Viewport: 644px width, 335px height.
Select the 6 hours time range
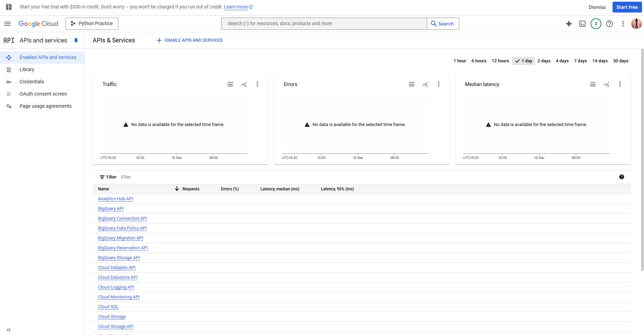pyautogui.click(x=479, y=61)
